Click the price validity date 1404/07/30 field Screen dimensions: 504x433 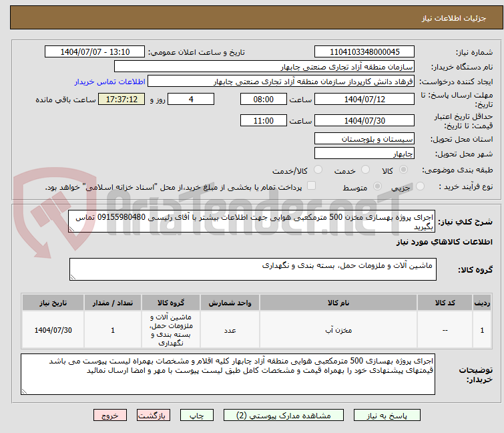(364, 121)
